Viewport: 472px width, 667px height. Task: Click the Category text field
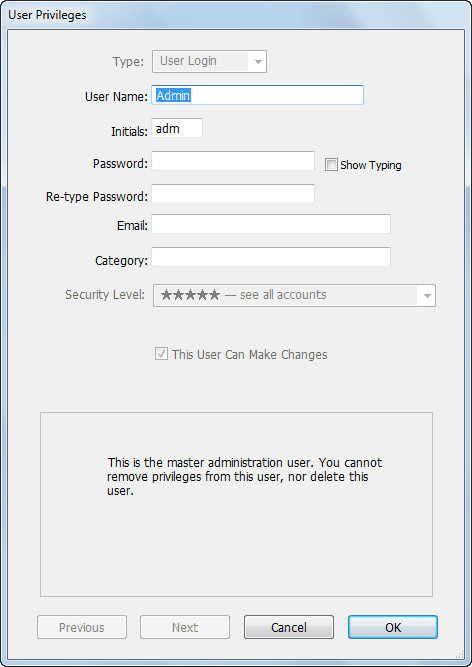pyautogui.click(x=271, y=257)
